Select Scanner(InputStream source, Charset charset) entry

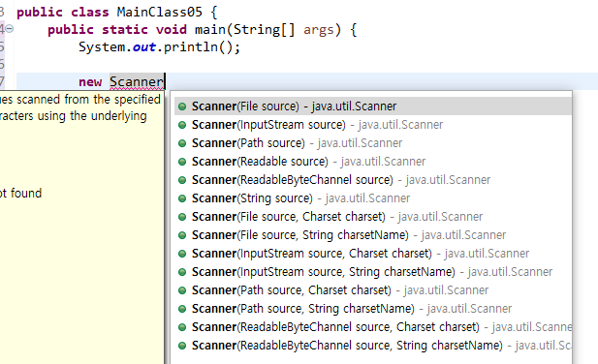pos(373,254)
